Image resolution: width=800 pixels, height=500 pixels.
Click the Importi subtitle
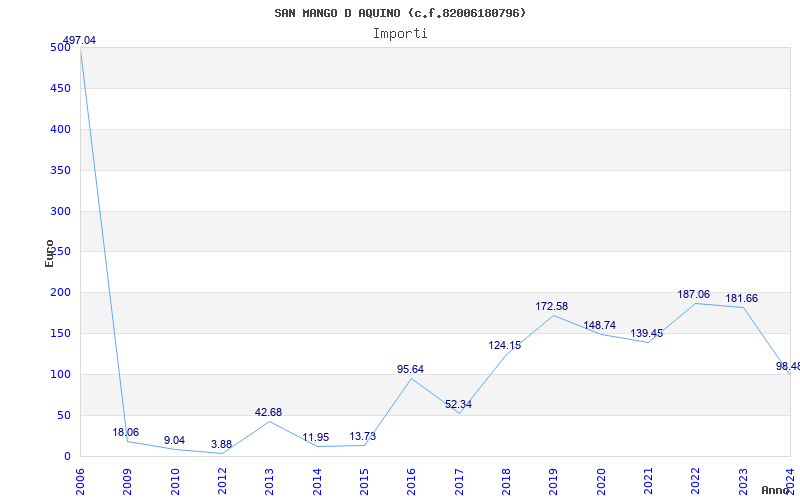[400, 33]
